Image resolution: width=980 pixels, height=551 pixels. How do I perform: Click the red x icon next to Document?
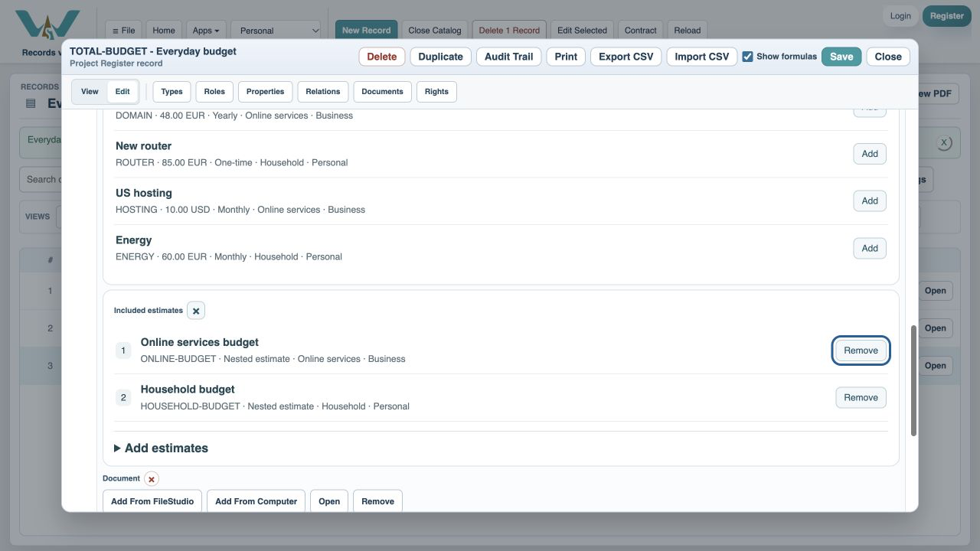152,479
